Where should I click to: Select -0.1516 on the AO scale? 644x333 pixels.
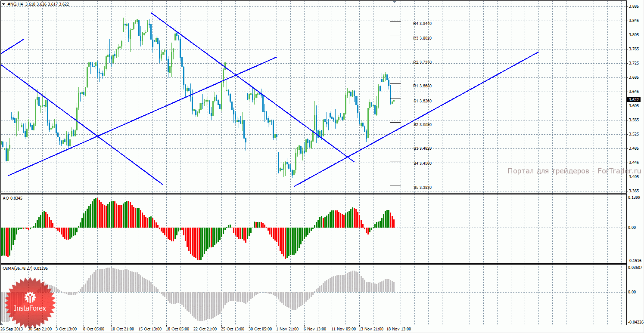635,261
